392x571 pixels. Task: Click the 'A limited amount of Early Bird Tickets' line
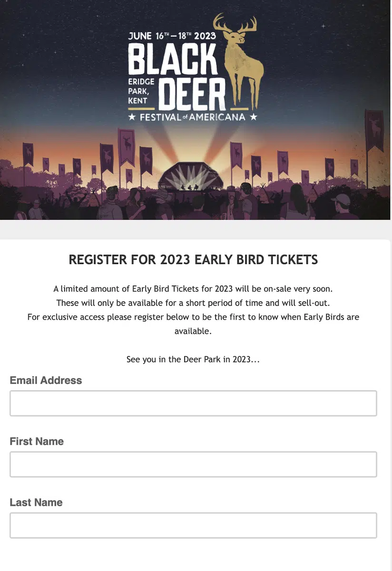tap(193, 289)
